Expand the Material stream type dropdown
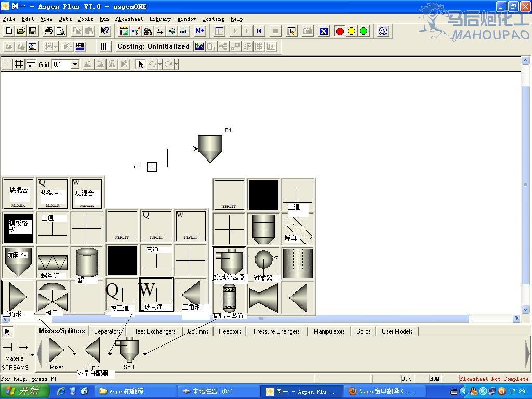This screenshot has width=532, height=399. 32,355
